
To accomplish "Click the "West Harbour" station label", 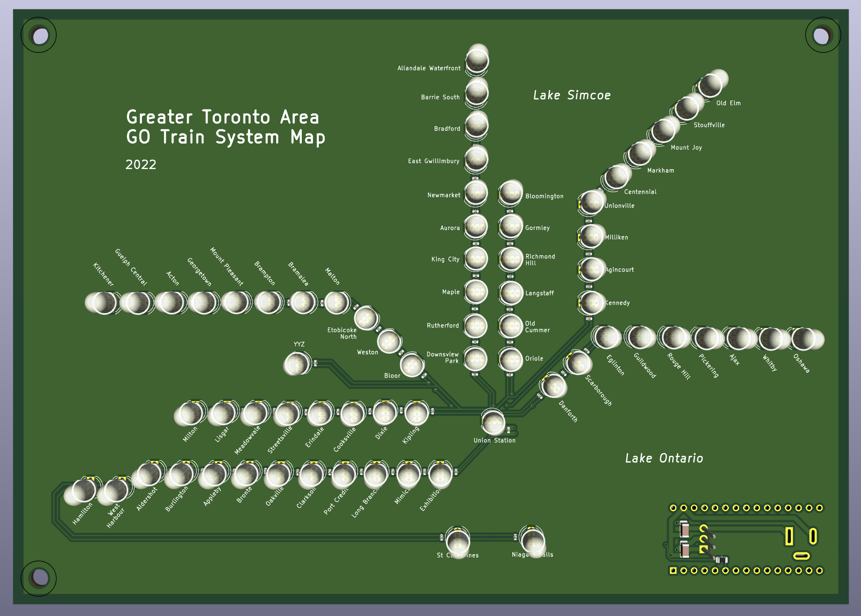I will tap(115, 516).
